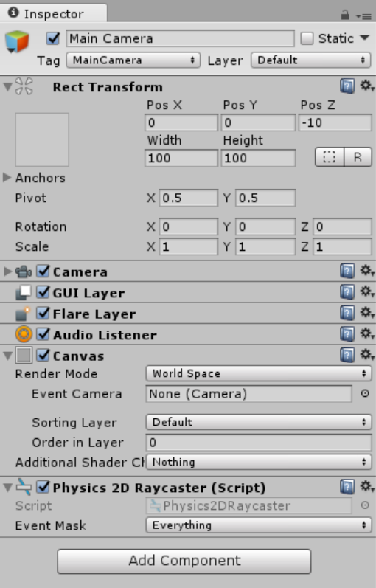The image size is (376, 588).
Task: Disable the Audio Listener checkbox
Action: tap(43, 334)
